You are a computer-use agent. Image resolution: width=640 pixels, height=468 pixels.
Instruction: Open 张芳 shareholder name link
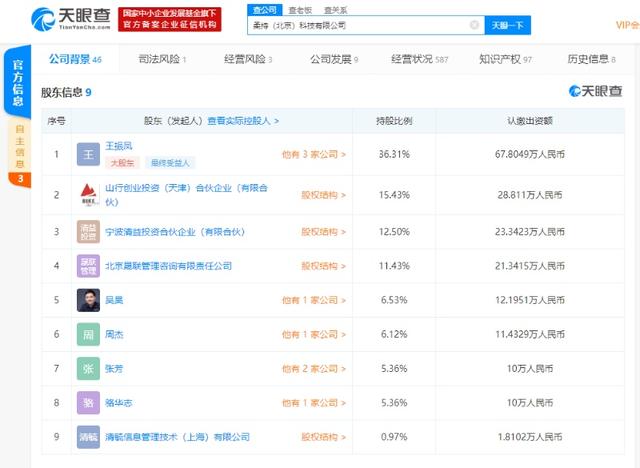point(114,369)
